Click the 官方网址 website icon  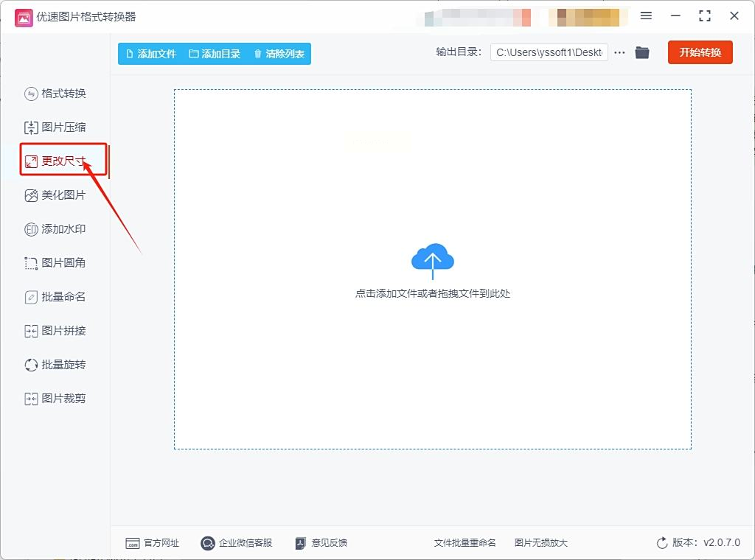pyautogui.click(x=133, y=544)
